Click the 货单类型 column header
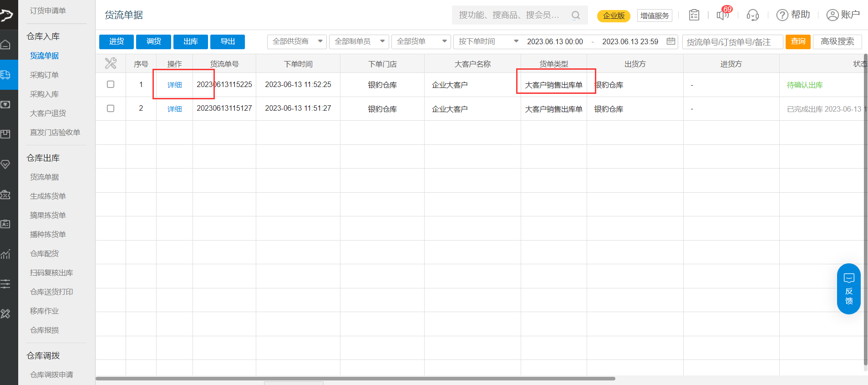The image size is (868, 385). point(553,64)
